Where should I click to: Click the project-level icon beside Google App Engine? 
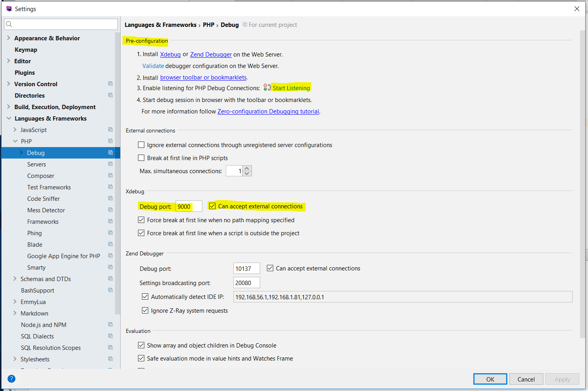[110, 256]
